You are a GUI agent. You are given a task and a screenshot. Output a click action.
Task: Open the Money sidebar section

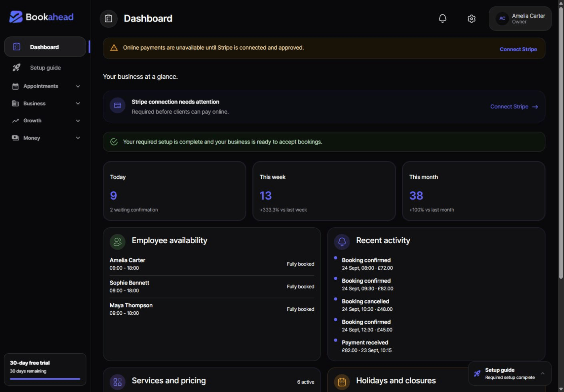45,138
